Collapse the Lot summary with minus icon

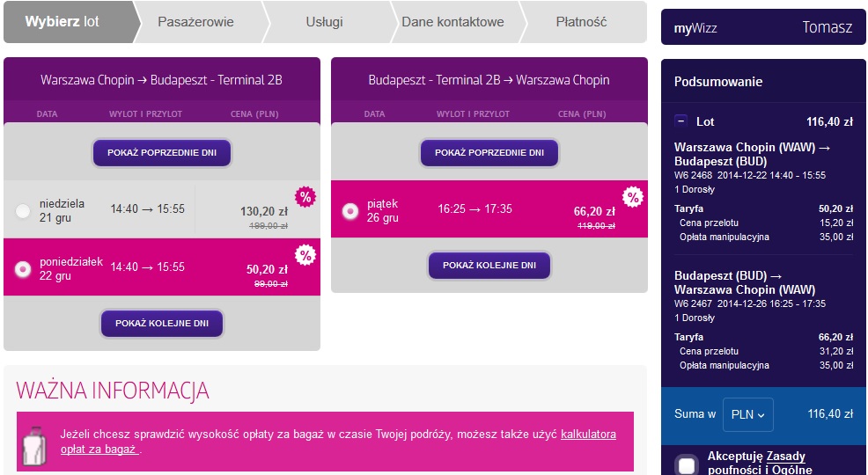coord(680,121)
